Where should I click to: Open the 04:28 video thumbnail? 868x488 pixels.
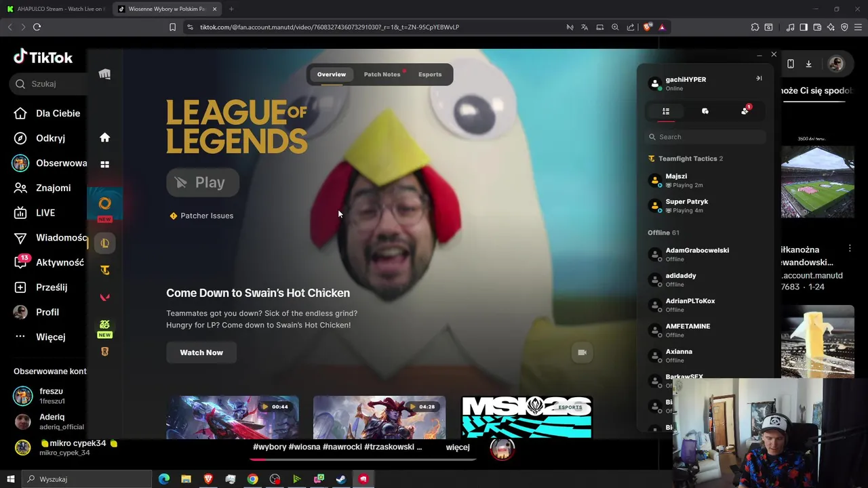coord(380,418)
